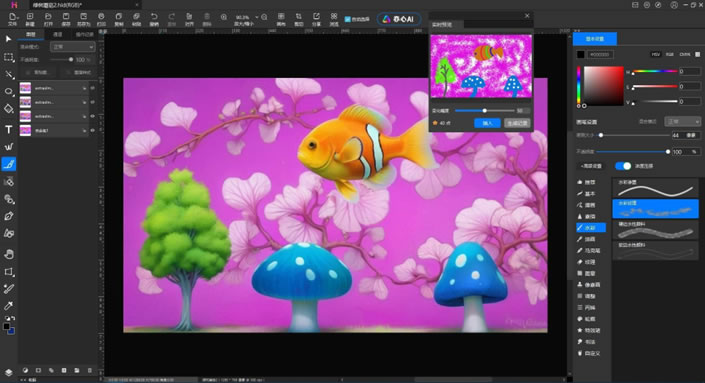Switch to RGB color mode tab

670,54
